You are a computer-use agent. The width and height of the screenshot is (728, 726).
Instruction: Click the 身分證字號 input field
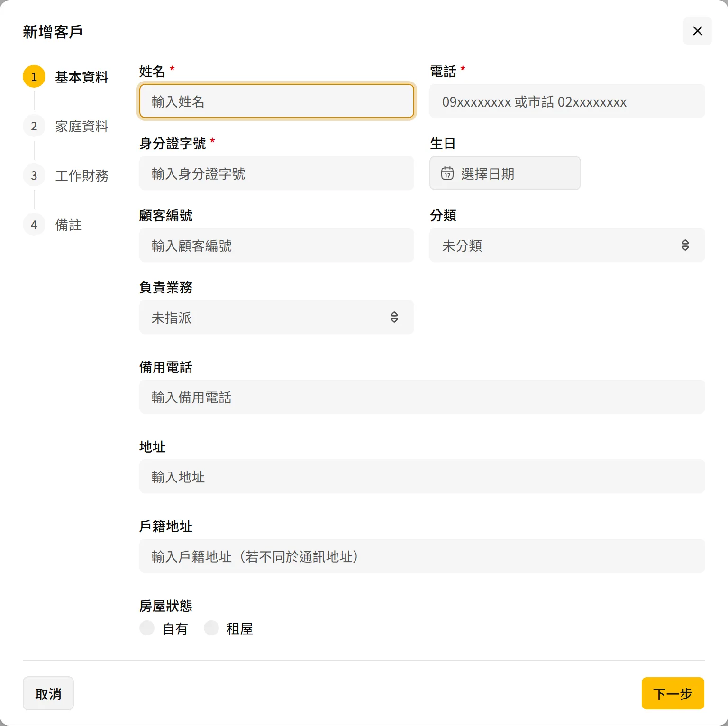pyautogui.click(x=277, y=173)
